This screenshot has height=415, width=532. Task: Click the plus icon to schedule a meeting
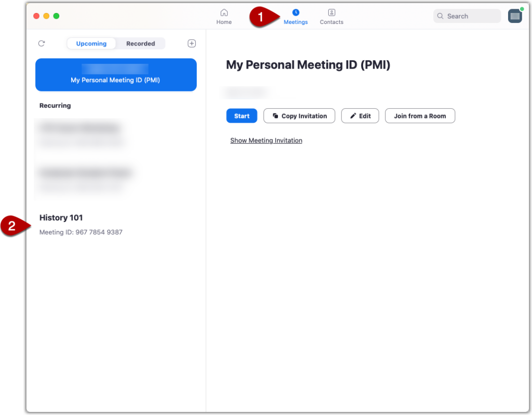191,43
